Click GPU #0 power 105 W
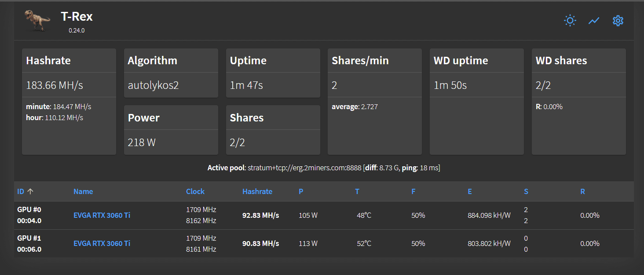The height and width of the screenshot is (275, 644). click(308, 215)
